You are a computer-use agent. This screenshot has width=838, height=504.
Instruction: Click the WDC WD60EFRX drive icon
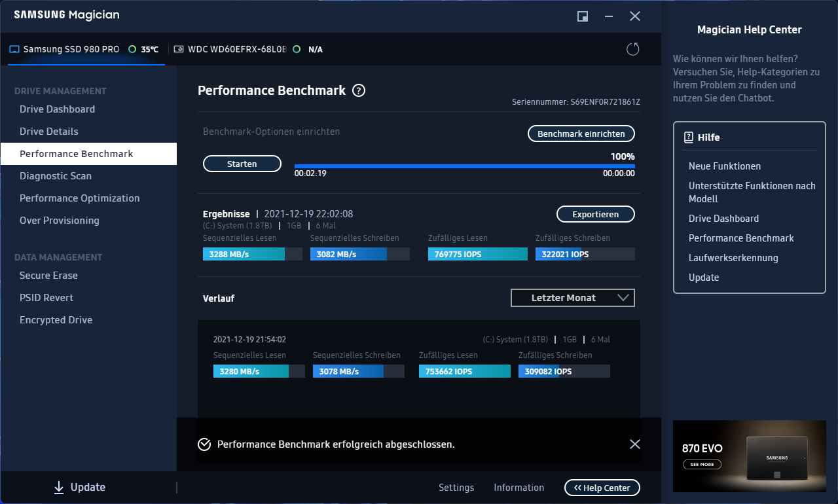click(x=179, y=49)
